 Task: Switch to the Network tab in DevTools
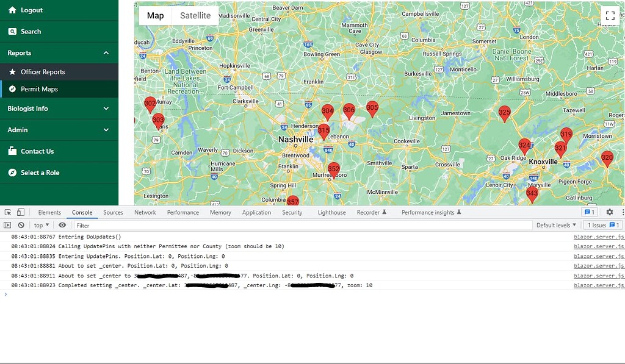[145, 212]
